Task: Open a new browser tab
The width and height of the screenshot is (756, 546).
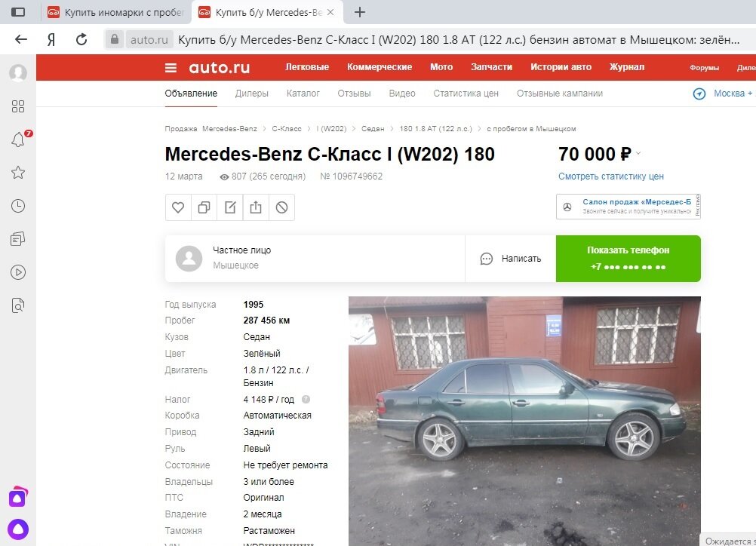Action: tap(360, 13)
